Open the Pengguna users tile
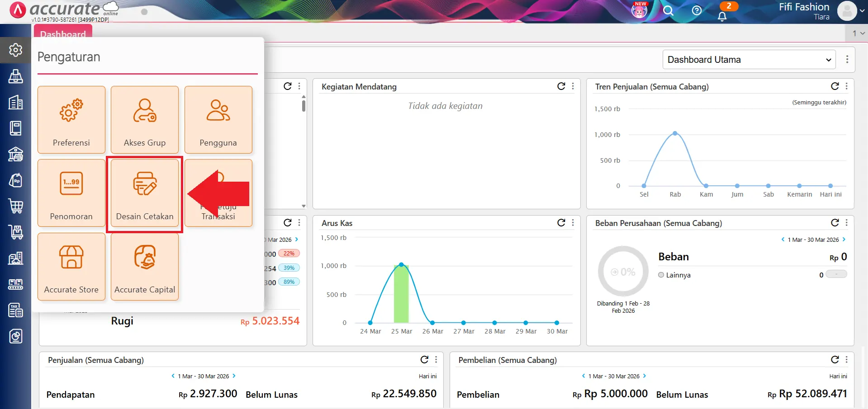The image size is (868, 409). pyautogui.click(x=218, y=120)
